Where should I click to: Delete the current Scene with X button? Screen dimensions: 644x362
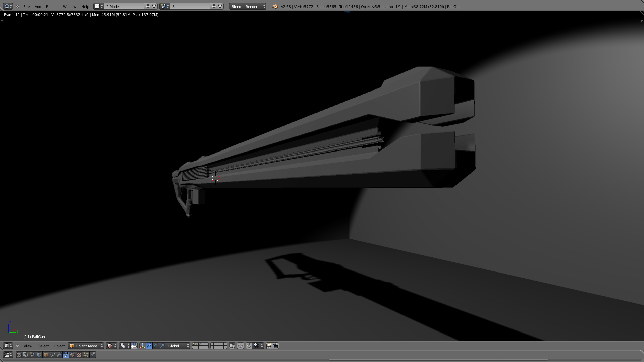[220, 6]
